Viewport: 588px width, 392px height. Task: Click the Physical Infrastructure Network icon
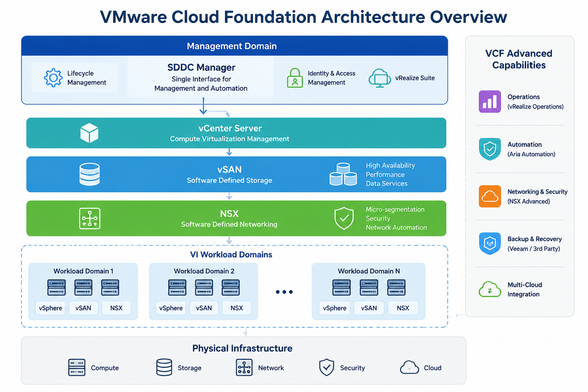click(x=244, y=367)
